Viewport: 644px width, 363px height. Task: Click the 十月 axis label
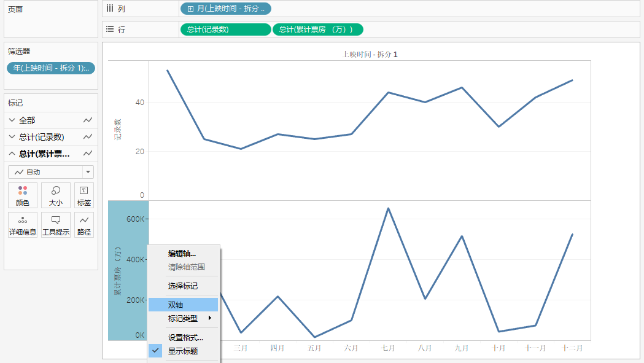pyautogui.click(x=499, y=348)
